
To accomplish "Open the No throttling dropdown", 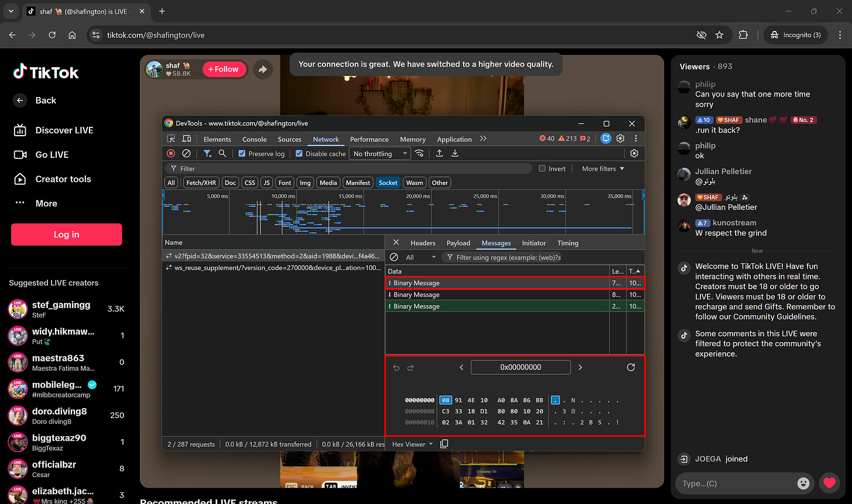I will (380, 154).
